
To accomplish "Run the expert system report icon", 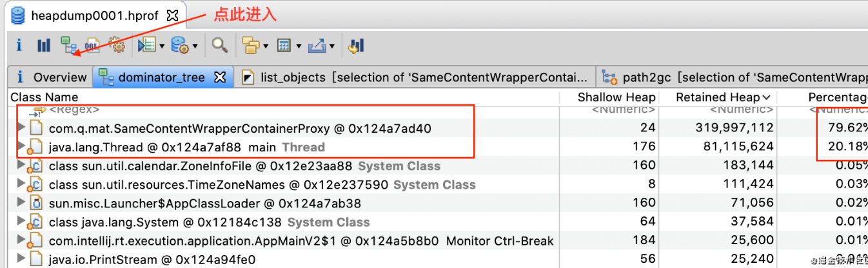I will pos(146,45).
